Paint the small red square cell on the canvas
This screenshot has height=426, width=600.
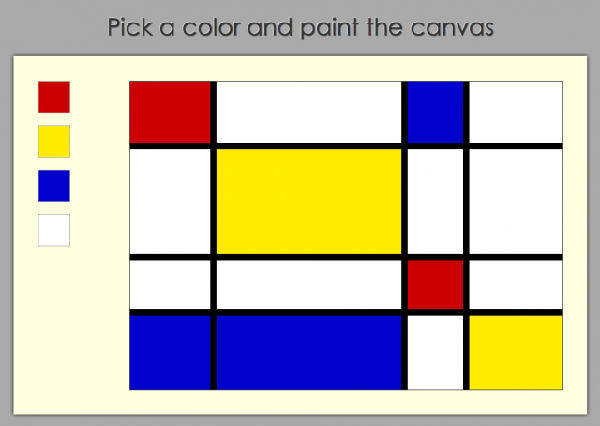tap(435, 285)
